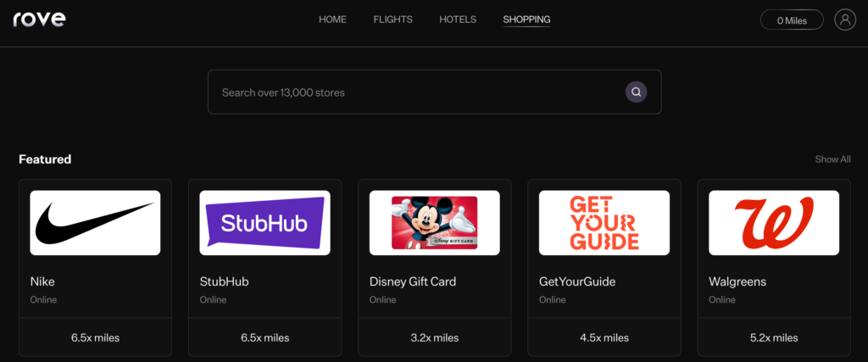The image size is (868, 362).
Task: Go to the Home tab
Action: [x=332, y=19]
